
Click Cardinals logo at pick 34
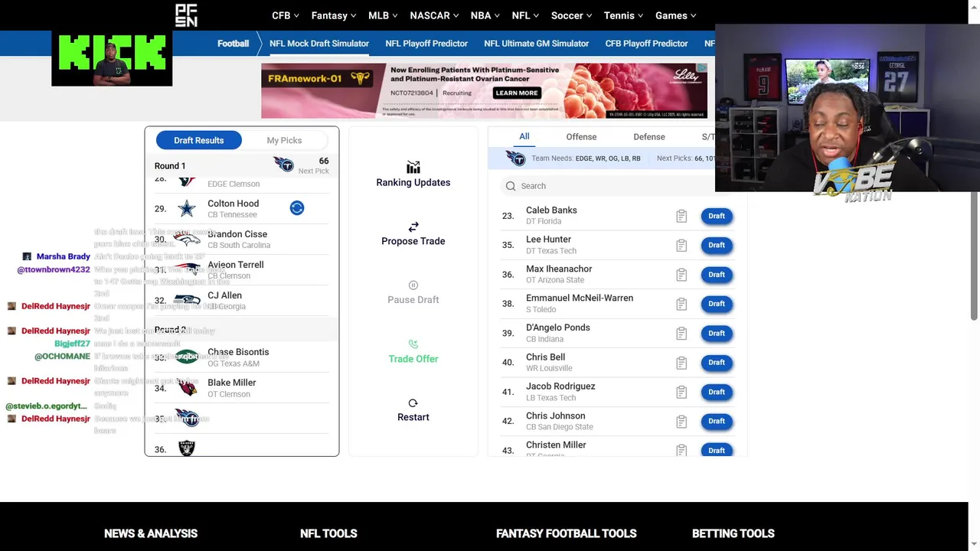tap(187, 388)
